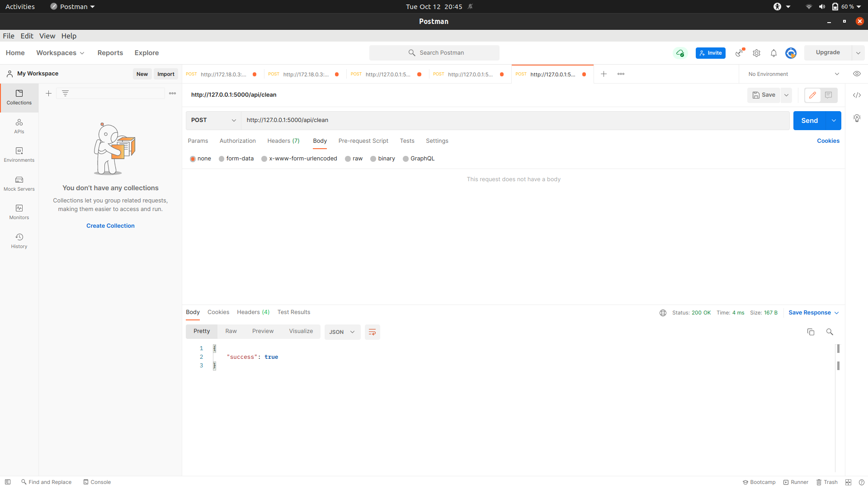Open the notifications bell icon
The width and height of the screenshot is (868, 488).
(x=774, y=53)
